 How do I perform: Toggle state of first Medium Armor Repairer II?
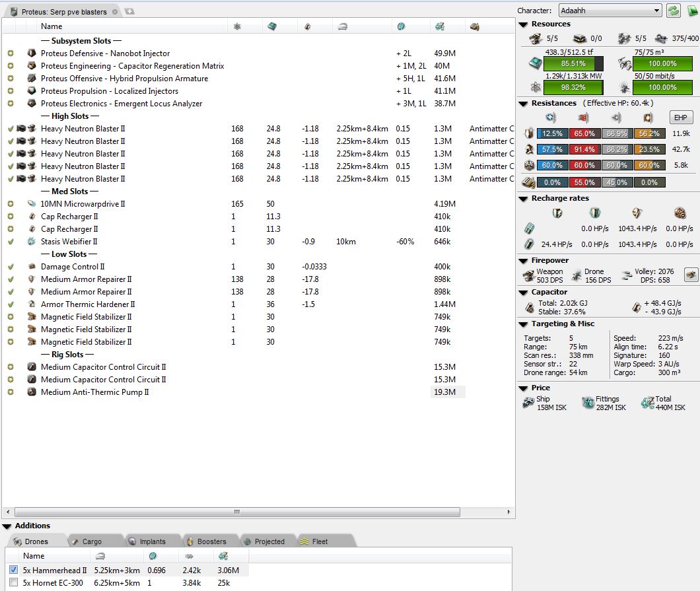(11, 279)
